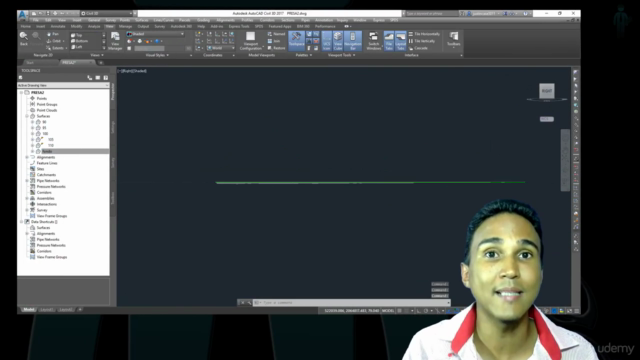Open the Shaded visual style dropdown
This screenshot has width=640, height=360.
point(156,34)
